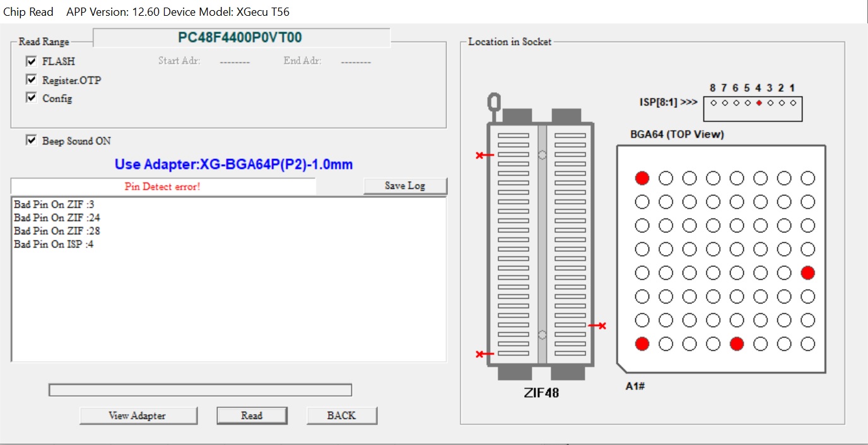Open the Chip Read window title menu

coord(28,11)
